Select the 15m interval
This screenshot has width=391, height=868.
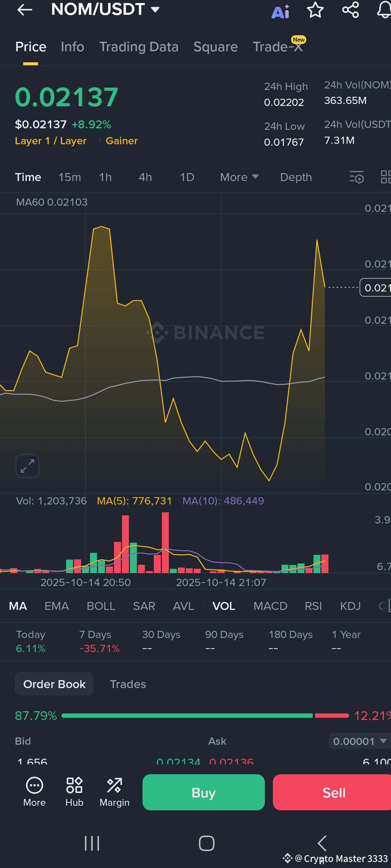tap(70, 177)
